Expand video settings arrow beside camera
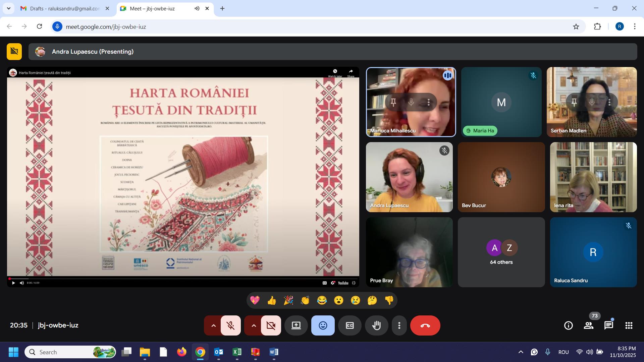 (x=254, y=325)
